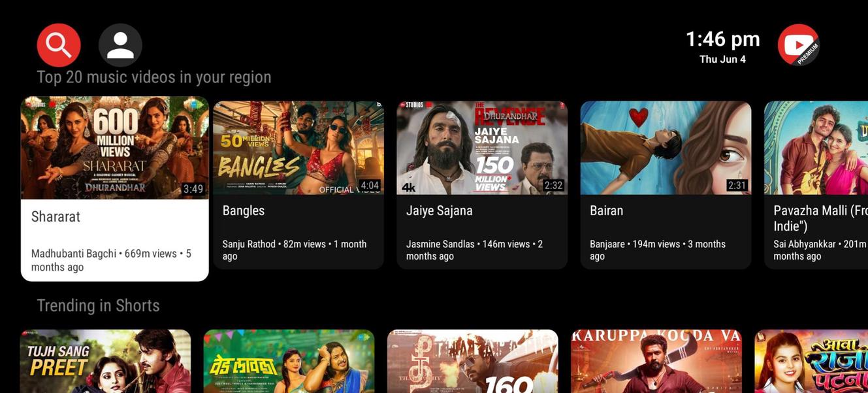Click the Bangles video title
The width and height of the screenshot is (868, 393).
pos(244,211)
